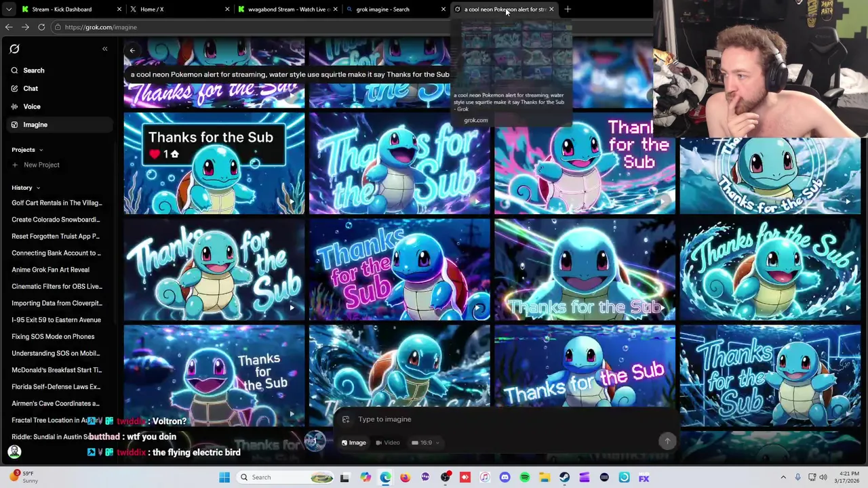Open the MudFX app from the taskbar
This screenshot has height=488, width=868.
[x=644, y=477]
